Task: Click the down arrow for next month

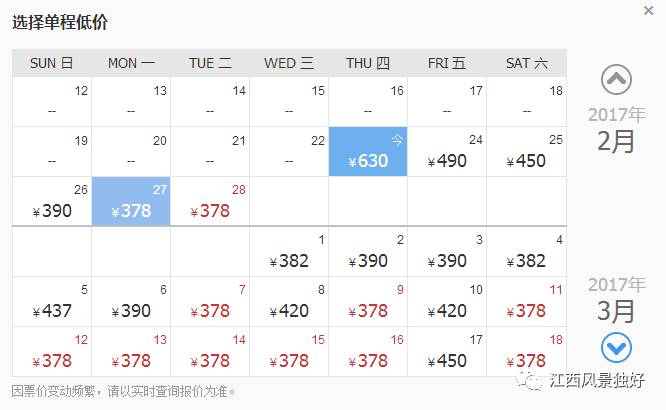Action: 616,347
